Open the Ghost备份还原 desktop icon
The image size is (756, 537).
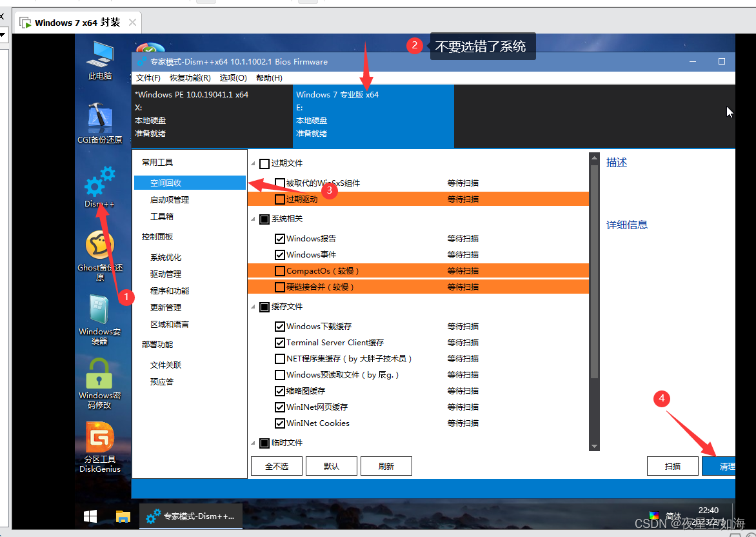(100, 256)
